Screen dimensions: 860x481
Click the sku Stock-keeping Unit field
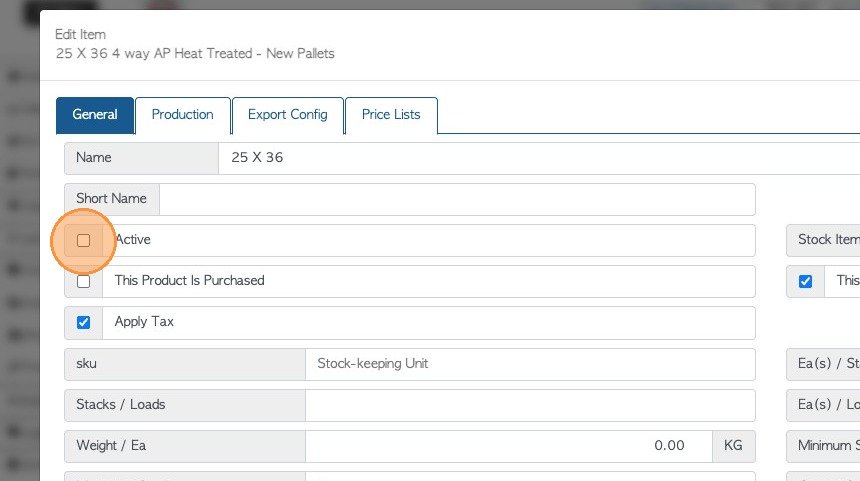[530, 364]
